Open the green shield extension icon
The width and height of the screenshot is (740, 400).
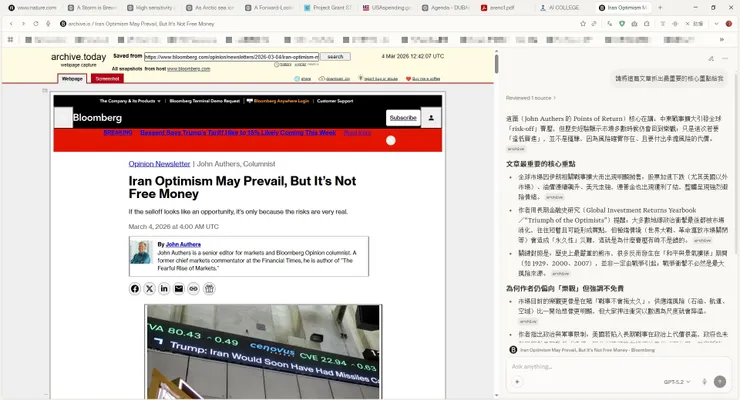point(622,24)
